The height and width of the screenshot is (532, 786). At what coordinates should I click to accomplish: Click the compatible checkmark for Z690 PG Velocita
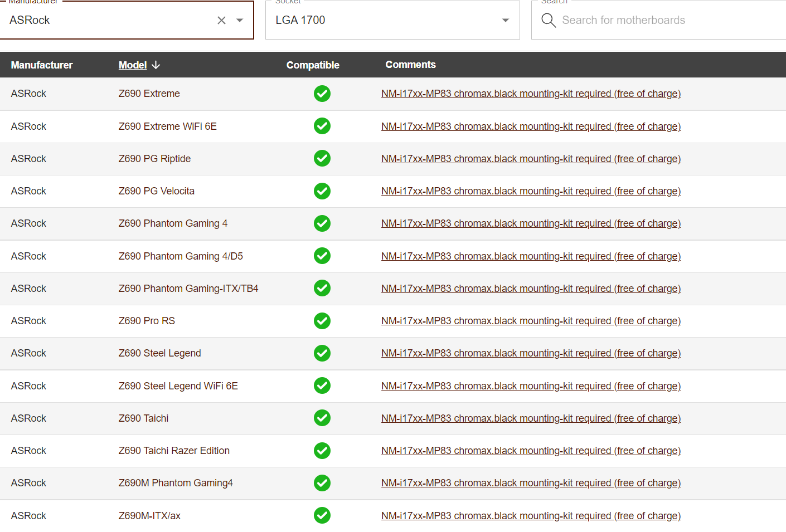322,191
